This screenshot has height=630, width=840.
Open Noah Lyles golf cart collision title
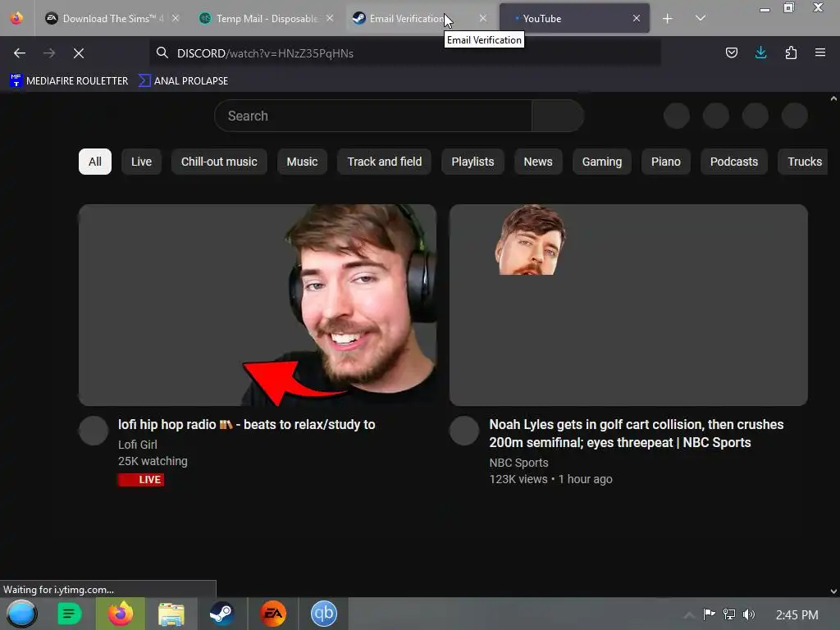point(637,433)
